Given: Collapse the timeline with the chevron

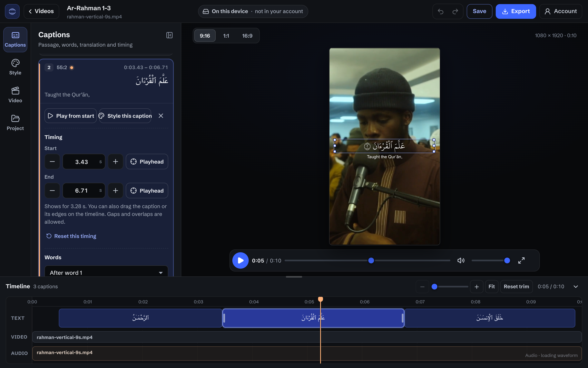Looking at the screenshot, I should tap(576, 286).
